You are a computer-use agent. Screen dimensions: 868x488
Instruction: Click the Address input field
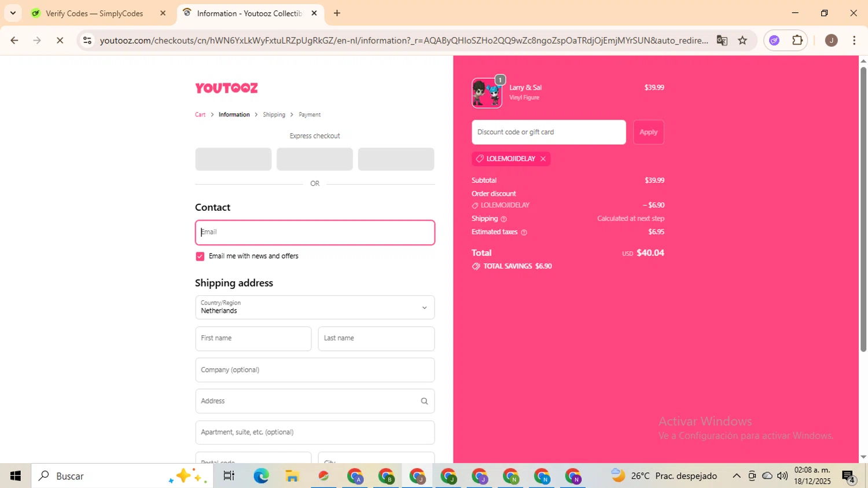click(x=315, y=401)
